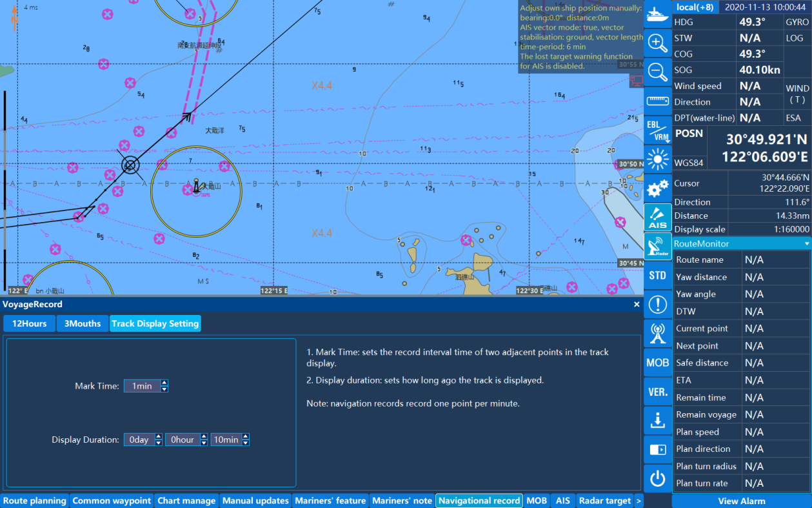Zoom in on the chart
The width and height of the screenshot is (812, 508).
click(657, 43)
